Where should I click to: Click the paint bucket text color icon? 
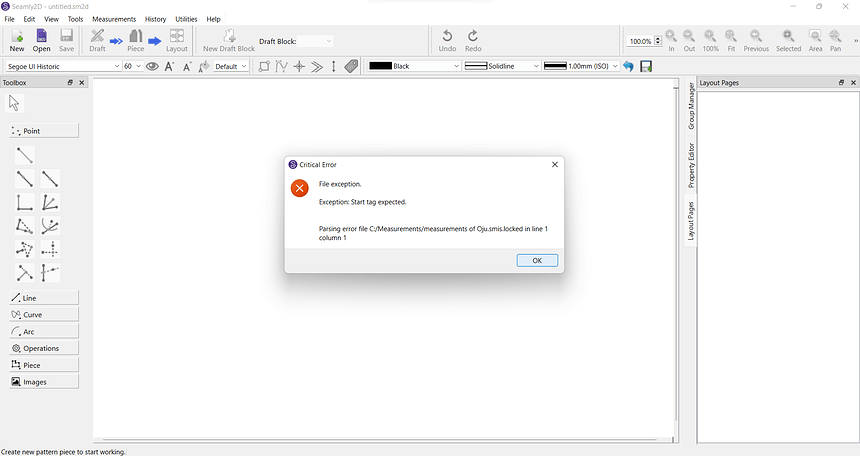pyautogui.click(x=204, y=66)
